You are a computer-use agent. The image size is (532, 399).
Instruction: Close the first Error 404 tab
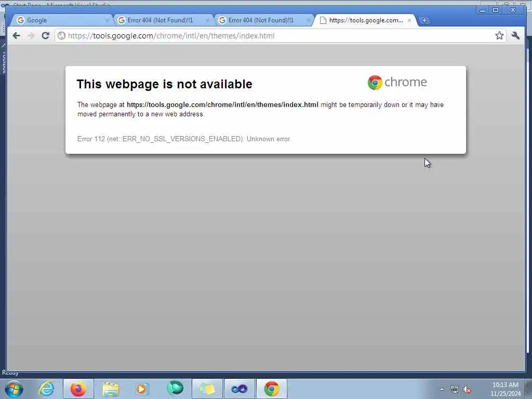[208, 20]
